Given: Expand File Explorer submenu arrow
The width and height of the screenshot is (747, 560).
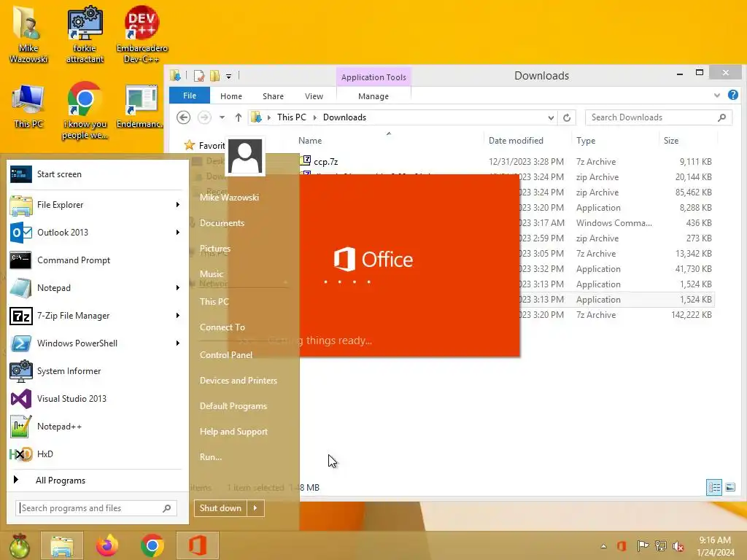Looking at the screenshot, I should tap(178, 205).
